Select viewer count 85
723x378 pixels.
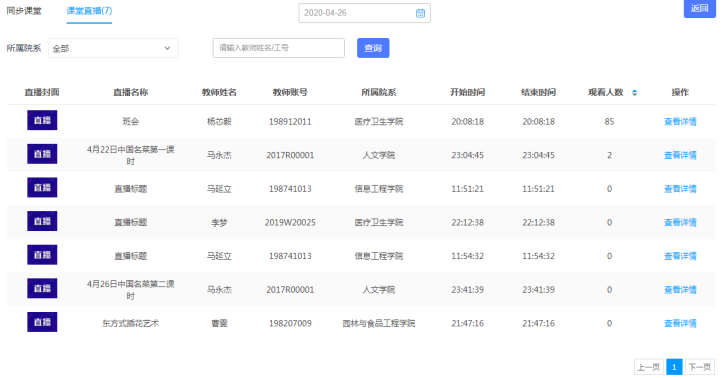click(609, 122)
